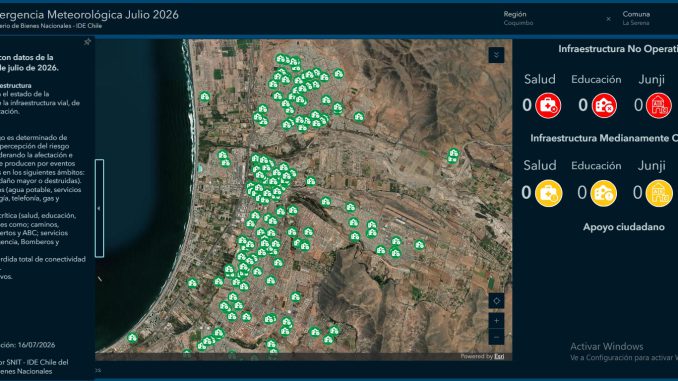Screen dimensions: 678x381
Task: Click the update date text '16/07/2026'
Action: [x=36, y=345]
